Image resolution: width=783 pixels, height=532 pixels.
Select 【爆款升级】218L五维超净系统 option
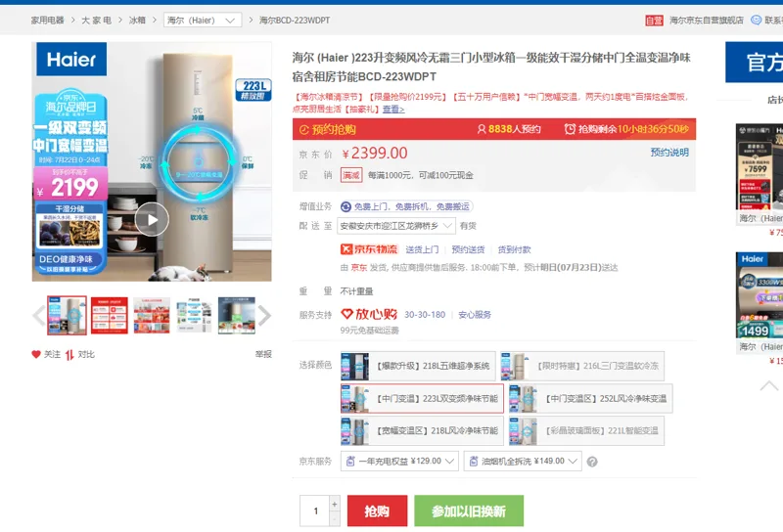(418, 367)
